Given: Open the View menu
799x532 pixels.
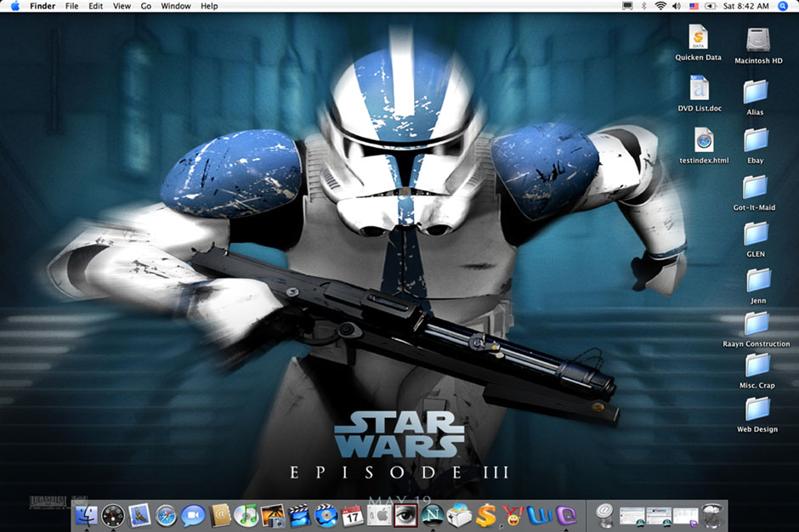Looking at the screenshot, I should click(122, 6).
